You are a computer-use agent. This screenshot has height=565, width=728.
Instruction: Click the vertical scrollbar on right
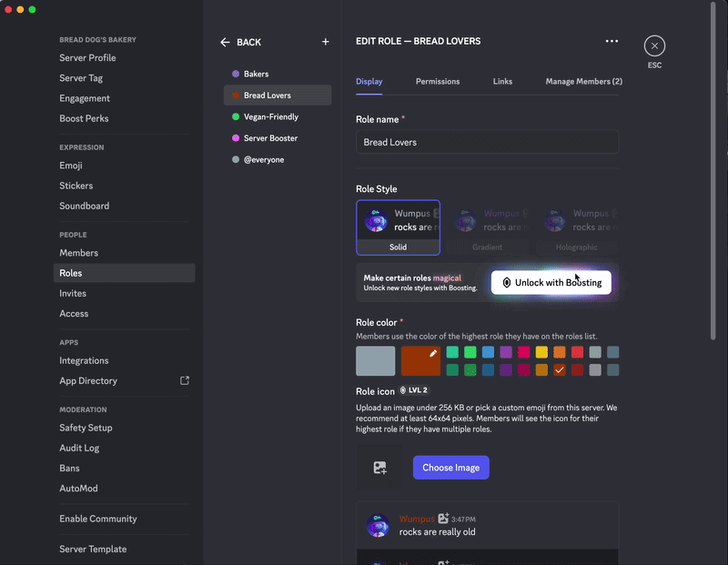[713, 171]
